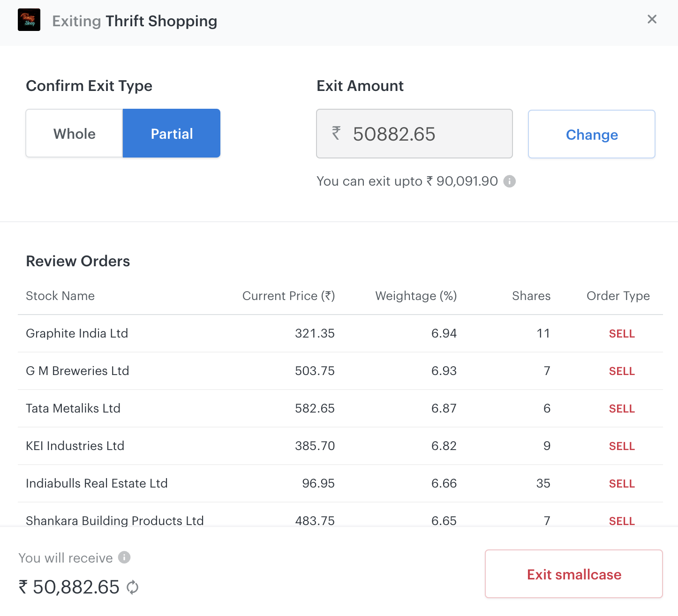
Task: Click the Thrift Shopping smallcase logo
Action: coord(29,20)
